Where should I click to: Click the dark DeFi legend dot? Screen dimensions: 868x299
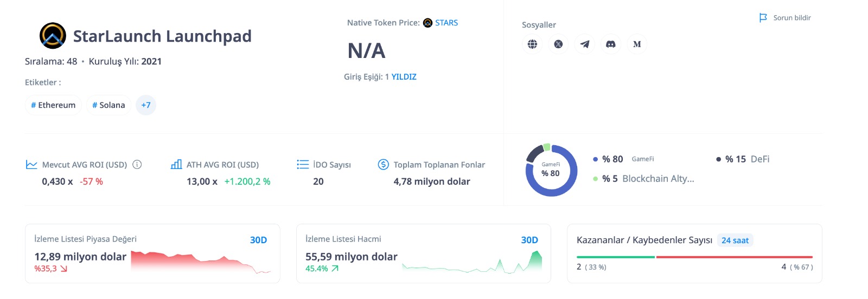point(718,159)
